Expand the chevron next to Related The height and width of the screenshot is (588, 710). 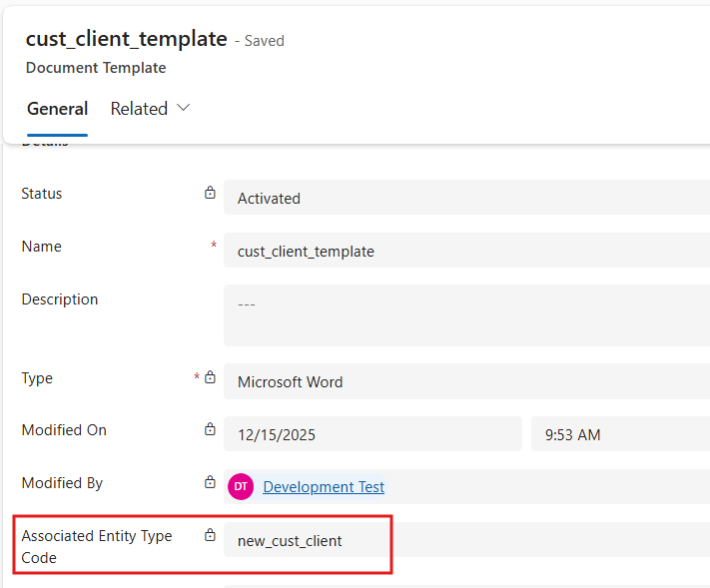183,108
